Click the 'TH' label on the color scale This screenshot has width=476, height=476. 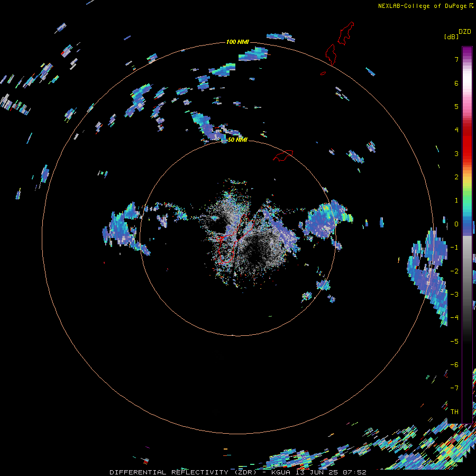coord(454,411)
